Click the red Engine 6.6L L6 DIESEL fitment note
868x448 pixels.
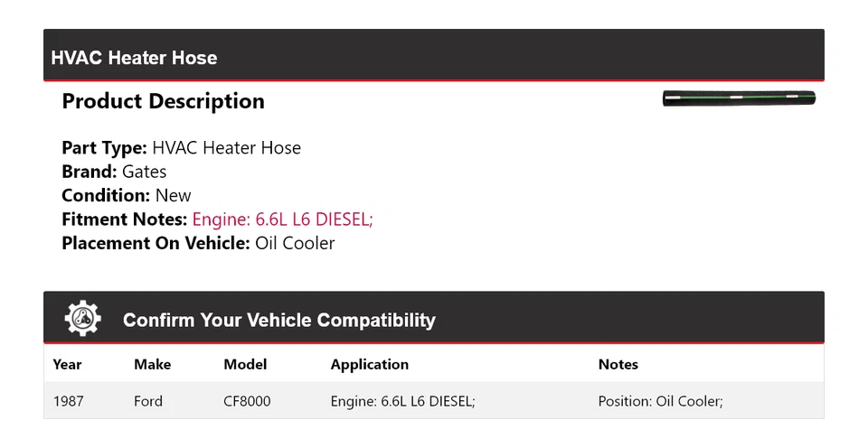[x=282, y=219]
